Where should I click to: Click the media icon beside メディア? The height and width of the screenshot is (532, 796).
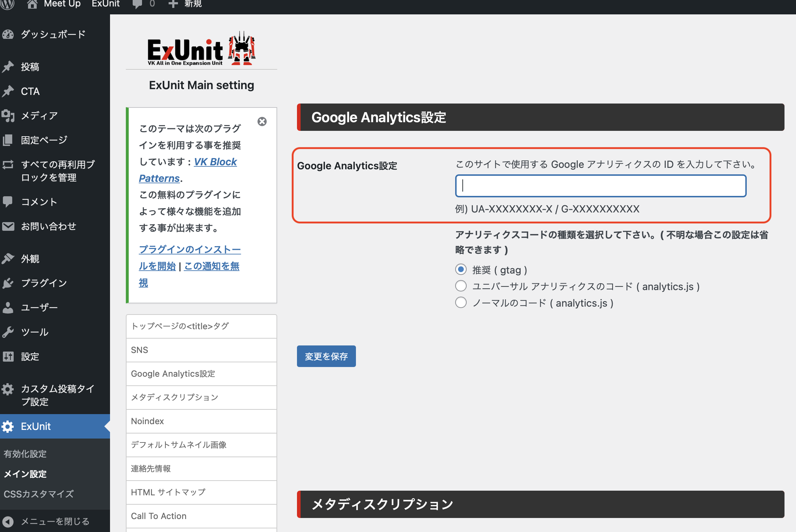click(8, 116)
